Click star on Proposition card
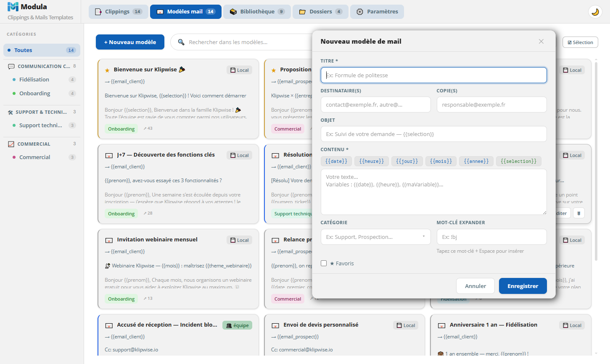Image resolution: width=610 pixels, height=364 pixels. [x=274, y=70]
